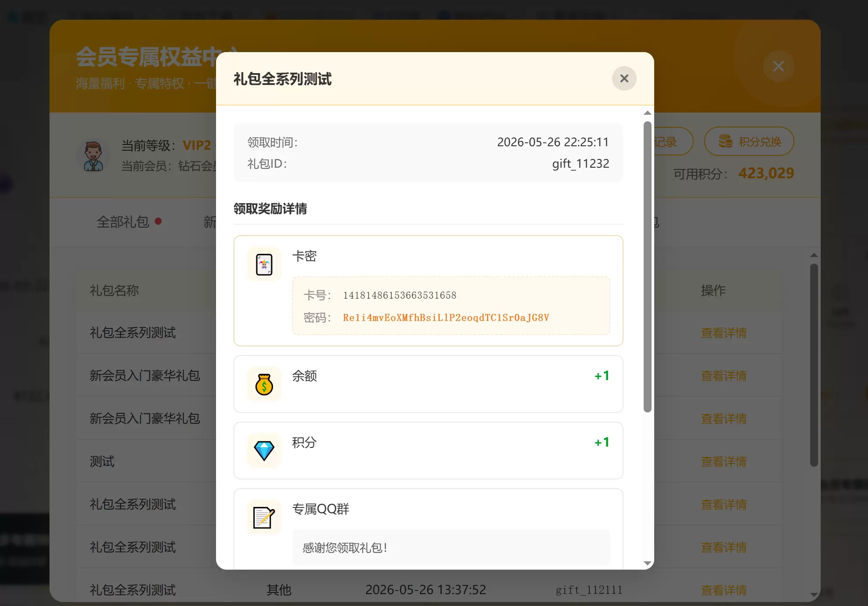Close the 礼包全系列测试 detail dialog
The height and width of the screenshot is (606, 868).
624,78
